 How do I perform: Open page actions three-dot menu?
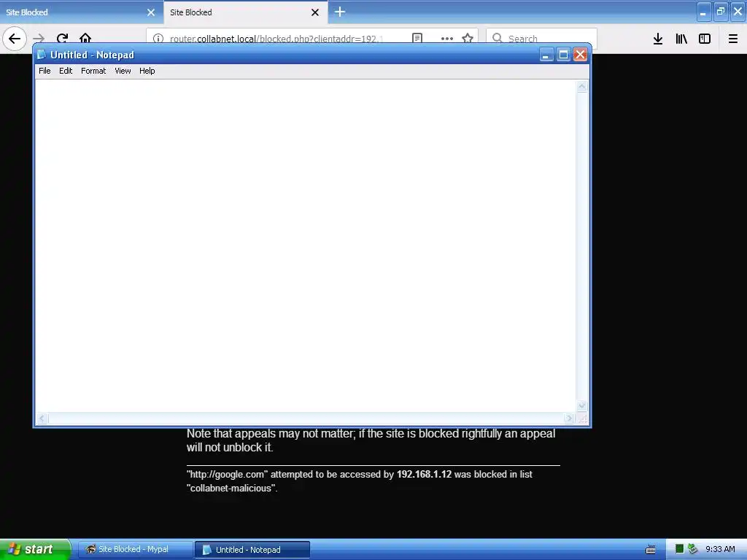point(447,39)
